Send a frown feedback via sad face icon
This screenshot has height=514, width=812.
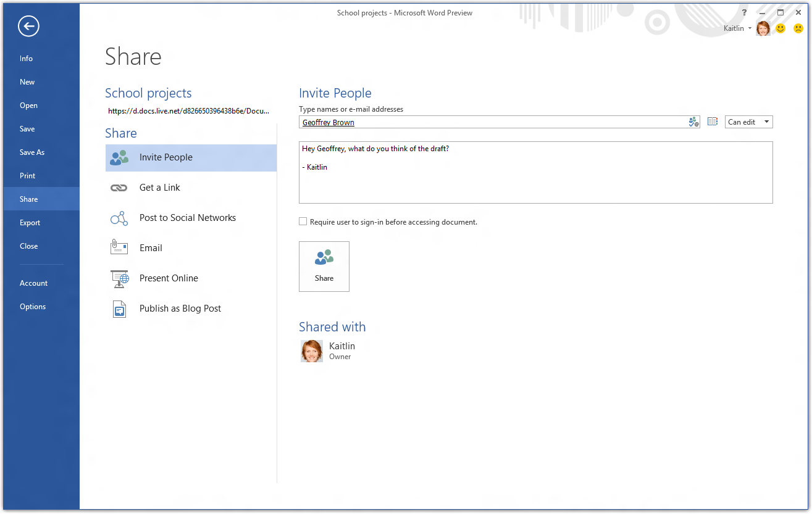[x=798, y=28]
